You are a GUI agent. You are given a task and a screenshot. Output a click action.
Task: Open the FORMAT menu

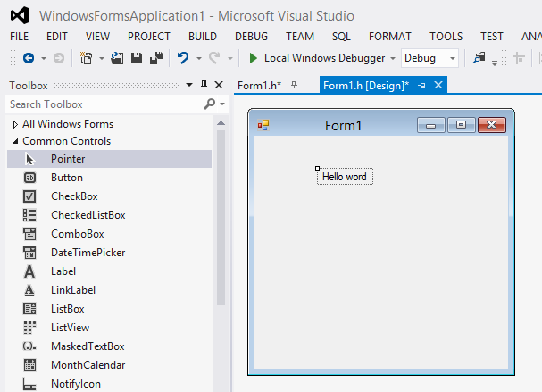390,37
